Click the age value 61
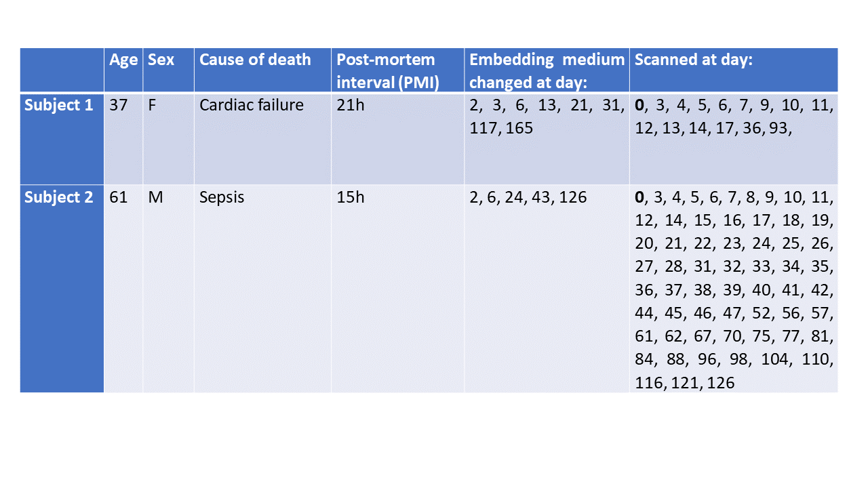This screenshot has width=868, height=488. (119, 197)
